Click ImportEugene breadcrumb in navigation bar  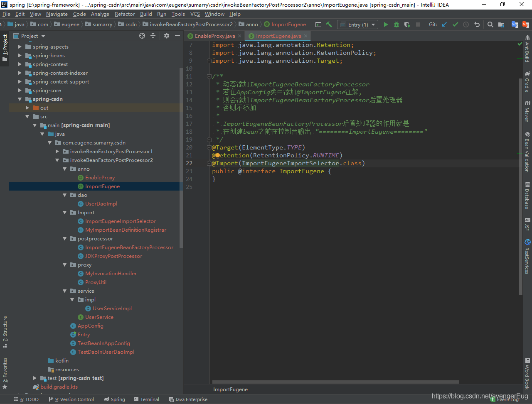285,24
